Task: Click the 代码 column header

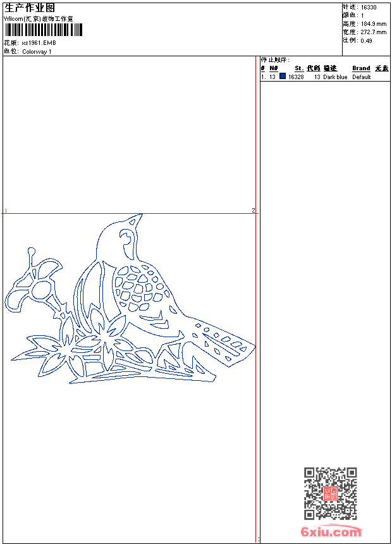Action: coord(314,68)
